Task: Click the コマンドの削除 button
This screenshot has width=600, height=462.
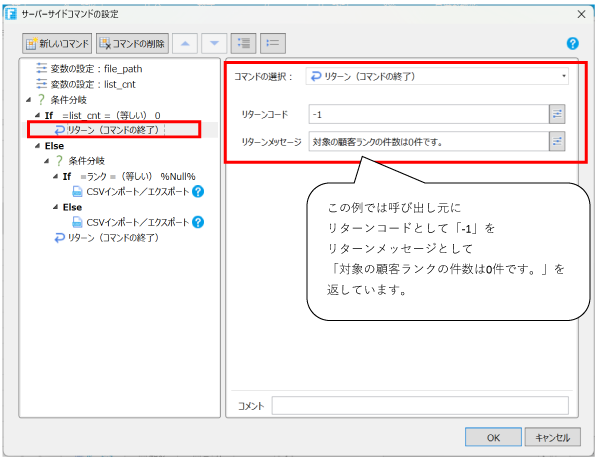Action: 132,43
